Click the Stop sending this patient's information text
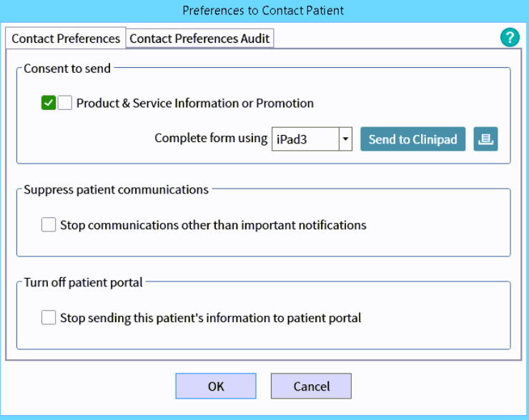This screenshot has height=420, width=529. coord(210,318)
